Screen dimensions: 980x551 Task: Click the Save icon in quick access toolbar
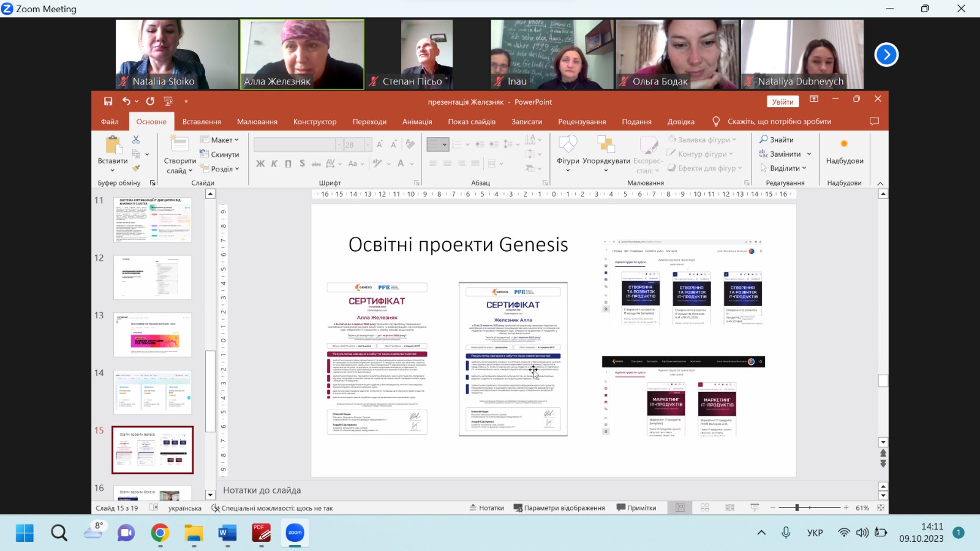tap(108, 101)
